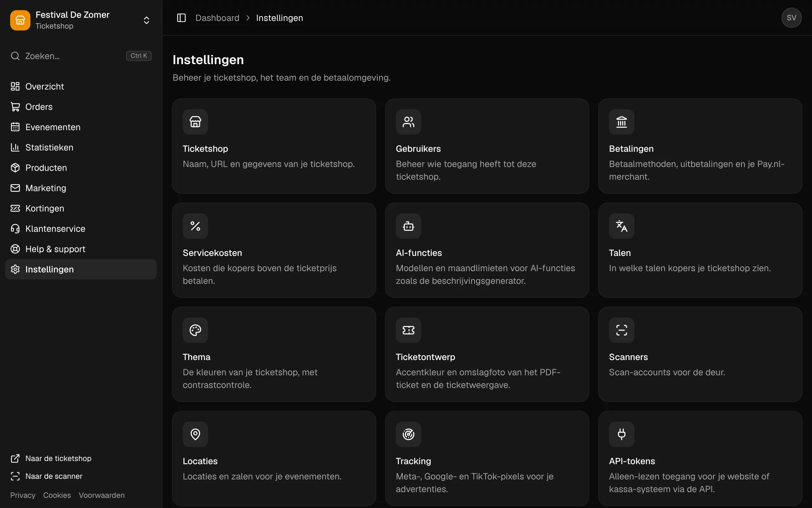Click the Zoeken search field
This screenshot has height=508, width=812.
coord(81,56)
